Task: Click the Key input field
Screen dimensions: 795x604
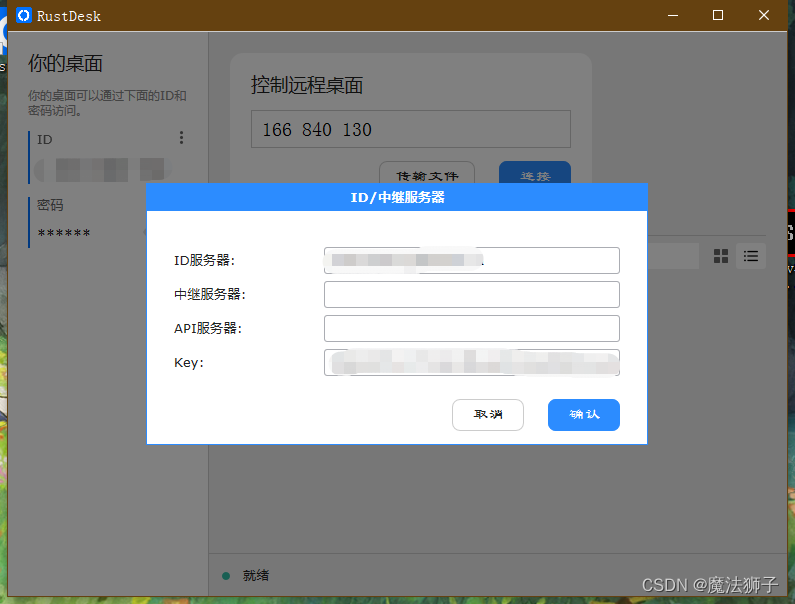Action: [x=472, y=362]
